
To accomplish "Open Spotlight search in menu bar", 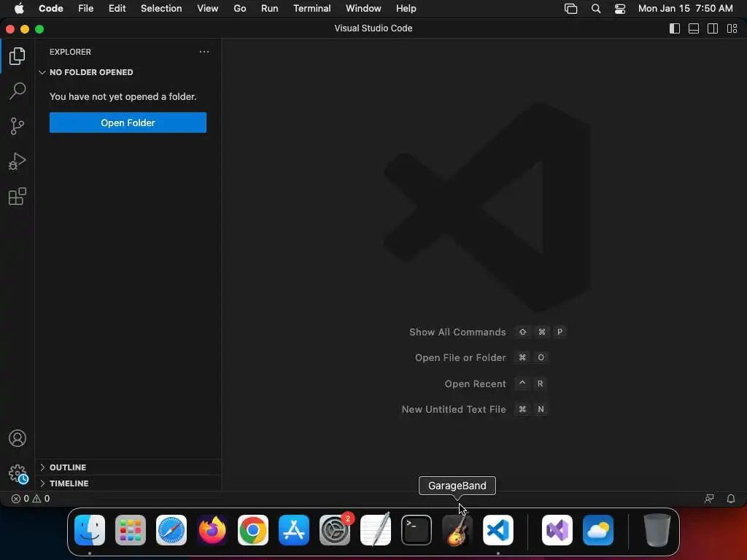I will 595,9.
